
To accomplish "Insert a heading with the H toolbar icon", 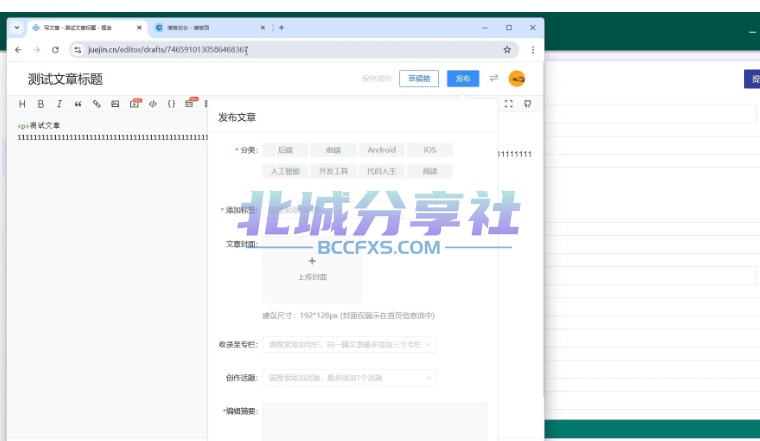I will click(x=22, y=104).
